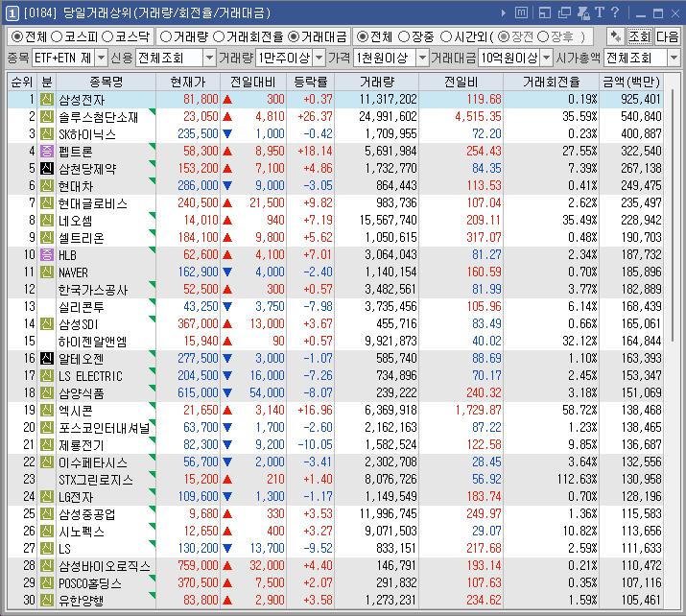686x616 pixels.
Task: Click the small play-arrow icon in title bar
Action: point(503,13)
